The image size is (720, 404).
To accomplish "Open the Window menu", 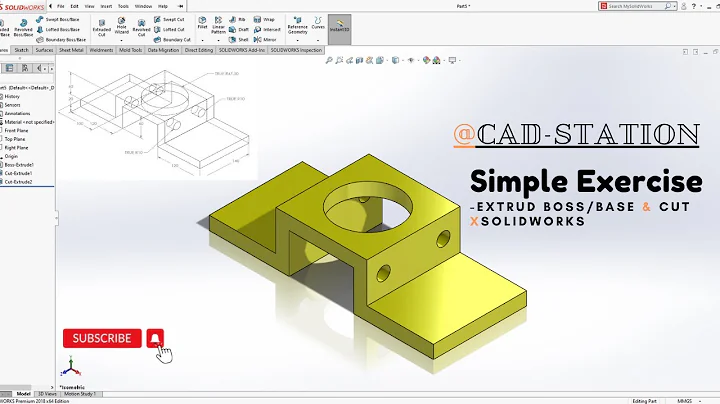I will coord(143,6).
